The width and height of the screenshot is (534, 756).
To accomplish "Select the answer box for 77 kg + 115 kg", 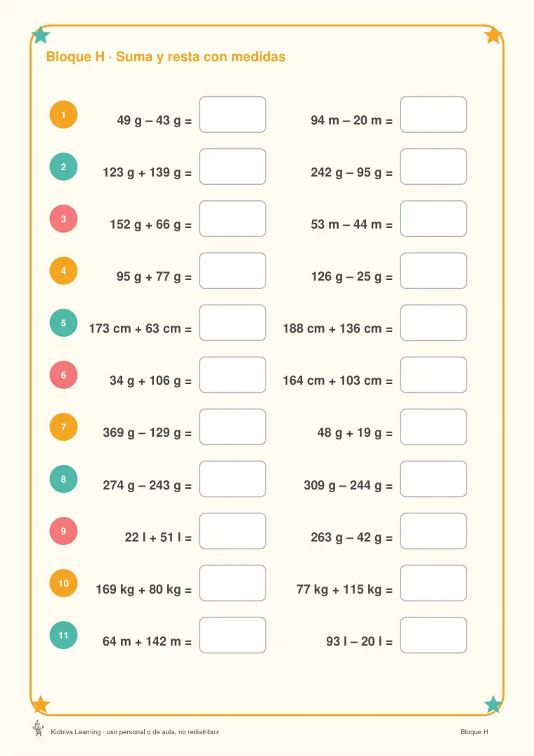I will (434, 584).
